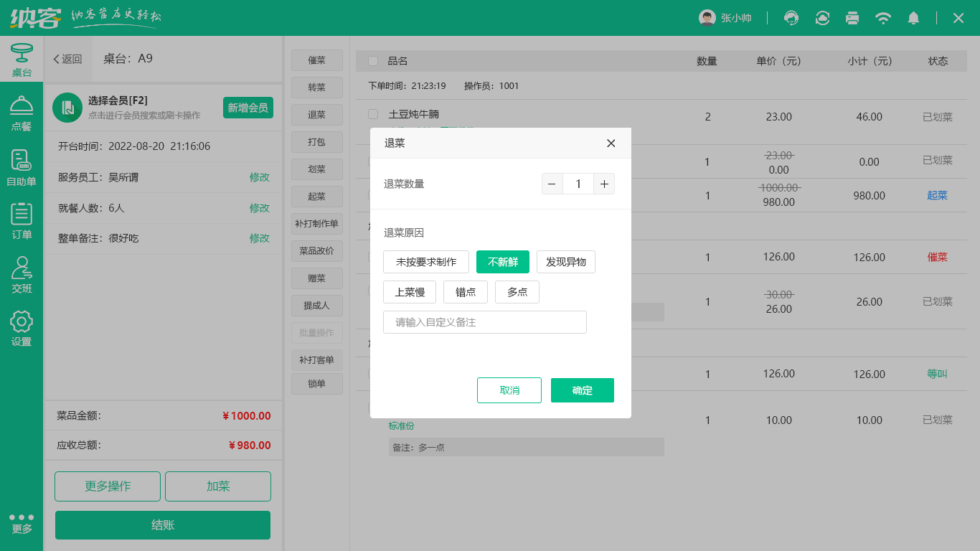
Task: Open customer service support via headset icon
Action: click(791, 18)
